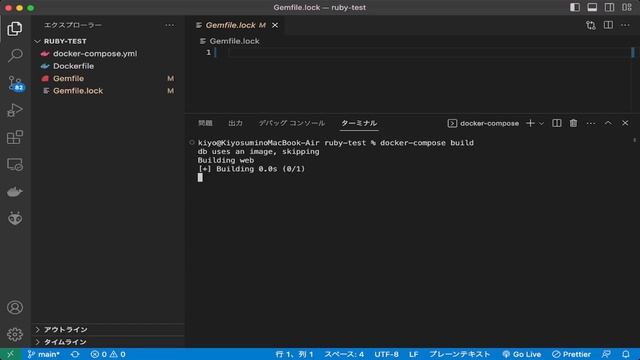640x360 pixels.
Task: Change indentation via スペース: 4
Action: [344, 354]
